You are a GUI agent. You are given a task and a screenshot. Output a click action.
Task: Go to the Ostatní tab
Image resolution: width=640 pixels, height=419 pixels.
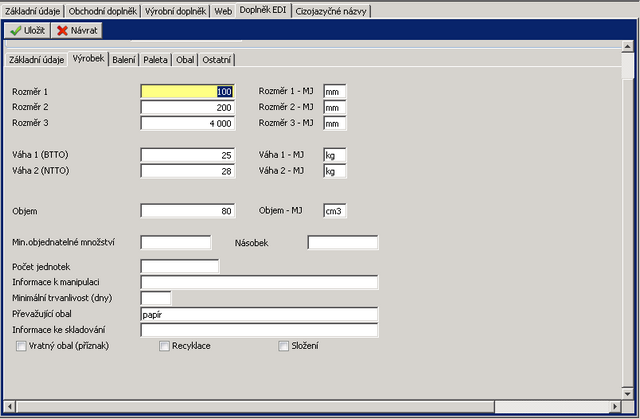(x=217, y=59)
